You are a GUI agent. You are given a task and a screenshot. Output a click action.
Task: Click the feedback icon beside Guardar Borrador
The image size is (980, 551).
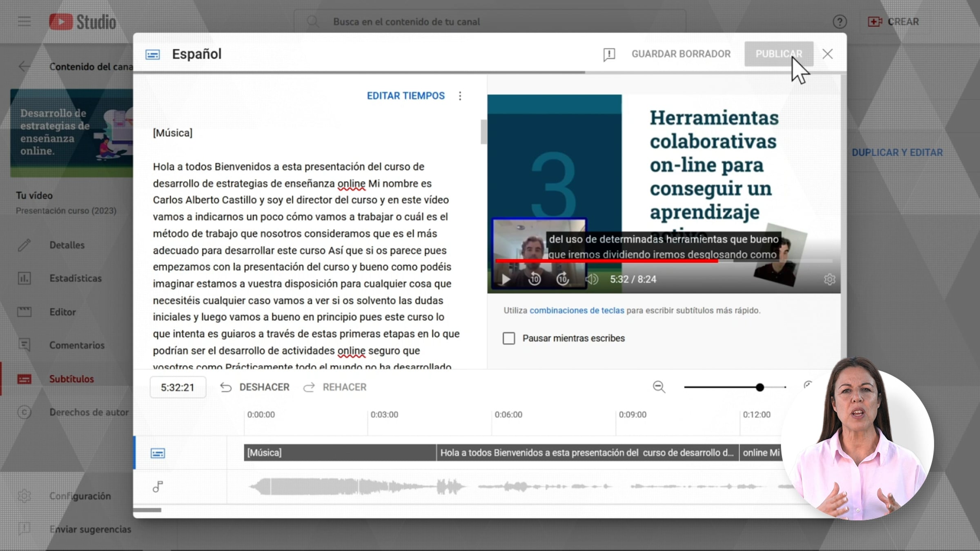click(x=609, y=54)
